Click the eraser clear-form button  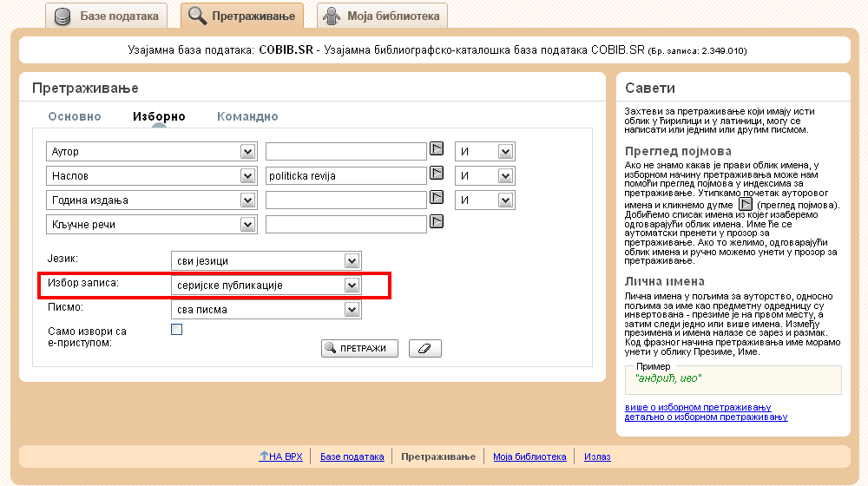(425, 348)
